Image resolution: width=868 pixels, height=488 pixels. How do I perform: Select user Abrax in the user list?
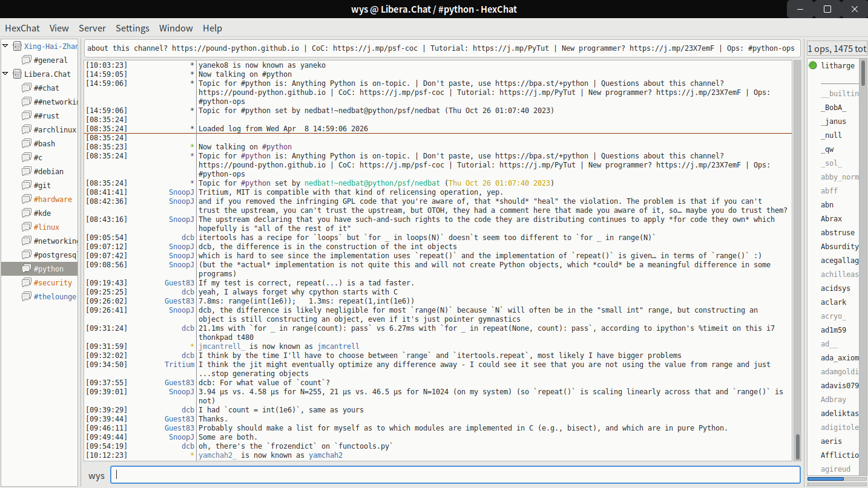(831, 219)
